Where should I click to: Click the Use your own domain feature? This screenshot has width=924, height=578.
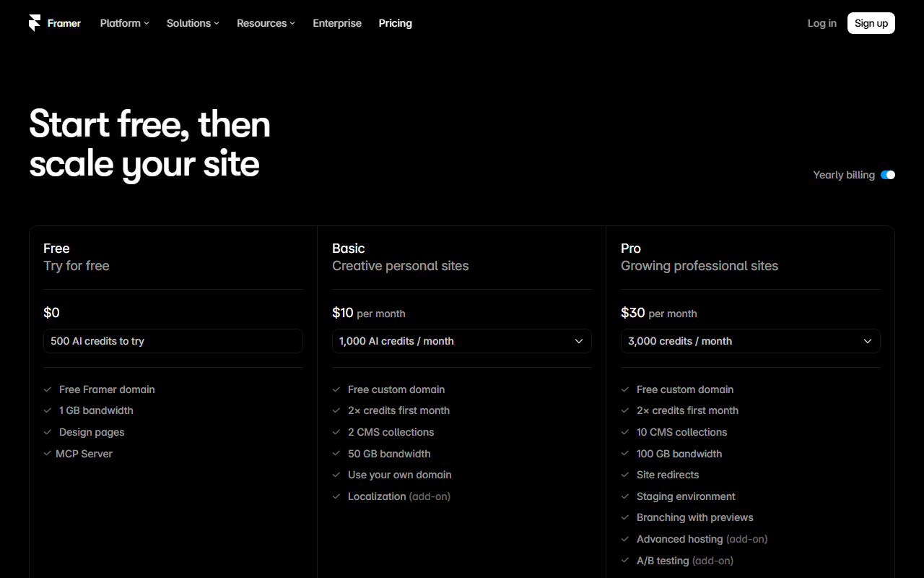[x=400, y=475]
